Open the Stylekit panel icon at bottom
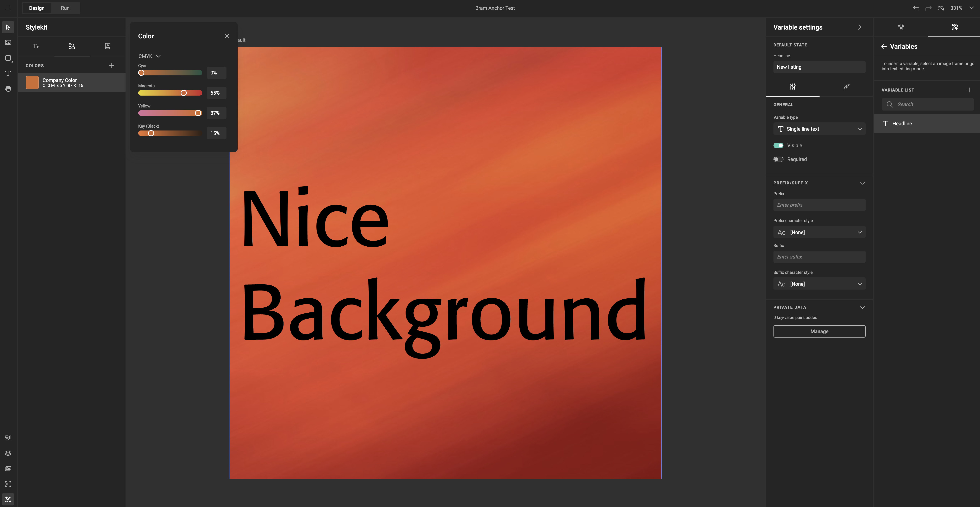980x507 pixels. [8, 499]
